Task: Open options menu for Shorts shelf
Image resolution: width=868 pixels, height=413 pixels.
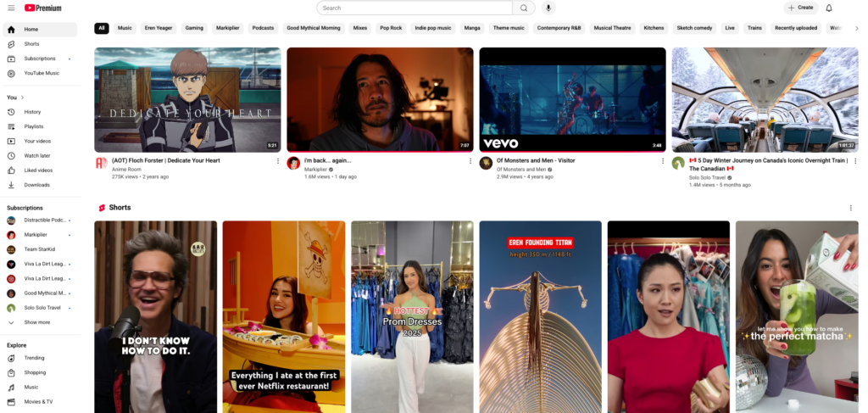Action: pos(851,208)
